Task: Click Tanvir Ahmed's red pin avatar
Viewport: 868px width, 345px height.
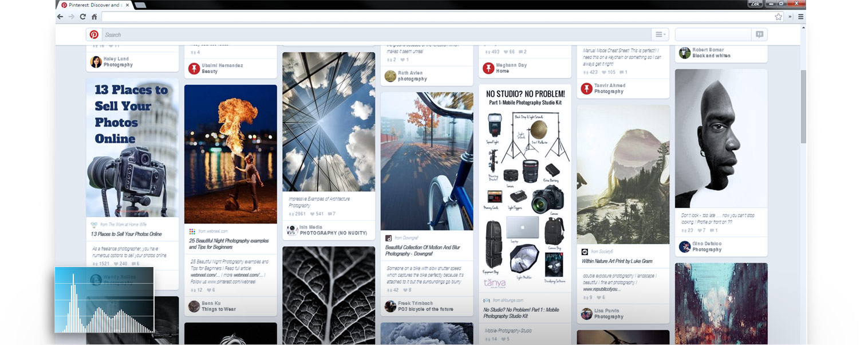Action: pyautogui.click(x=586, y=88)
